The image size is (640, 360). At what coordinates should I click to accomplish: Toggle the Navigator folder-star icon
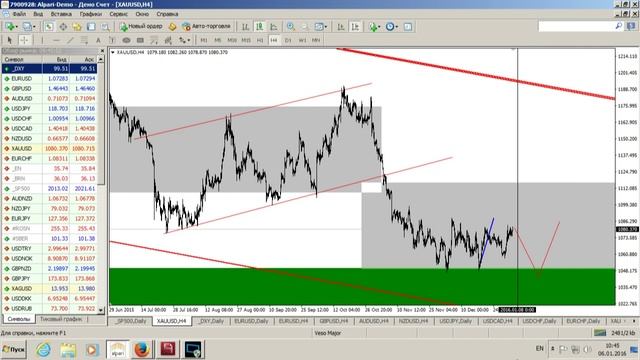77,27
